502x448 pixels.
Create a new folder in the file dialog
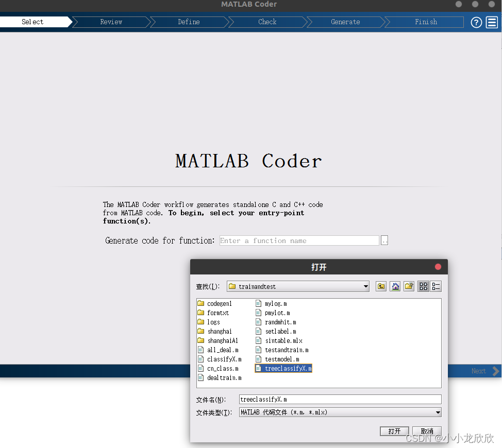coord(409,286)
